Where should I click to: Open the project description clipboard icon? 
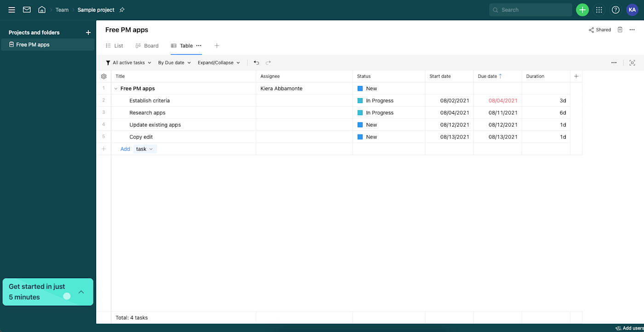[620, 30]
